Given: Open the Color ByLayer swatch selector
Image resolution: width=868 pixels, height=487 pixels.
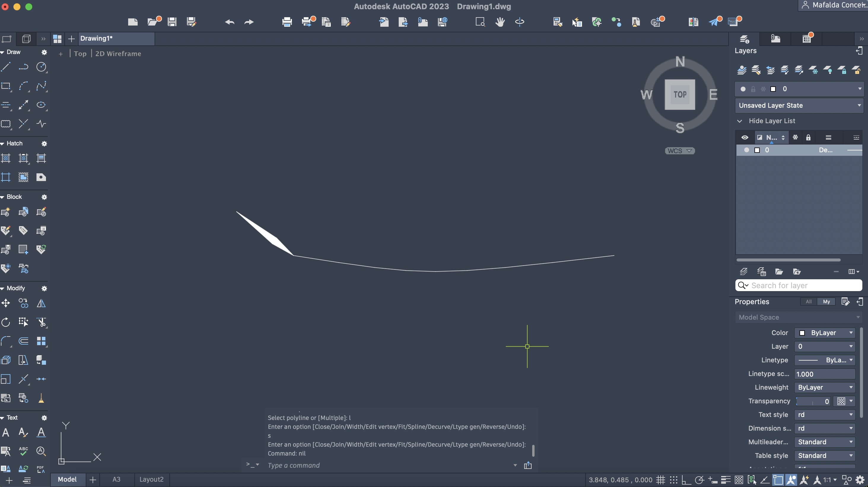Looking at the screenshot, I should pyautogui.click(x=824, y=333).
